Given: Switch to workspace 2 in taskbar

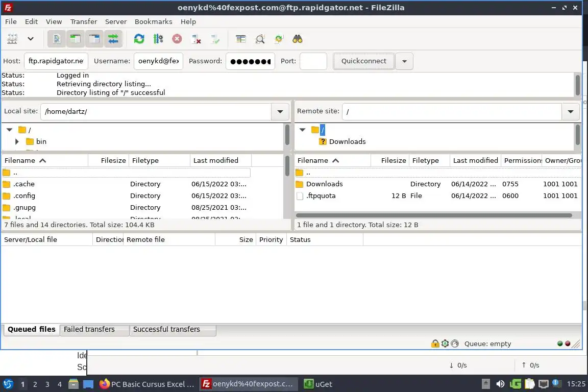Looking at the screenshot, I should pyautogui.click(x=35, y=384).
